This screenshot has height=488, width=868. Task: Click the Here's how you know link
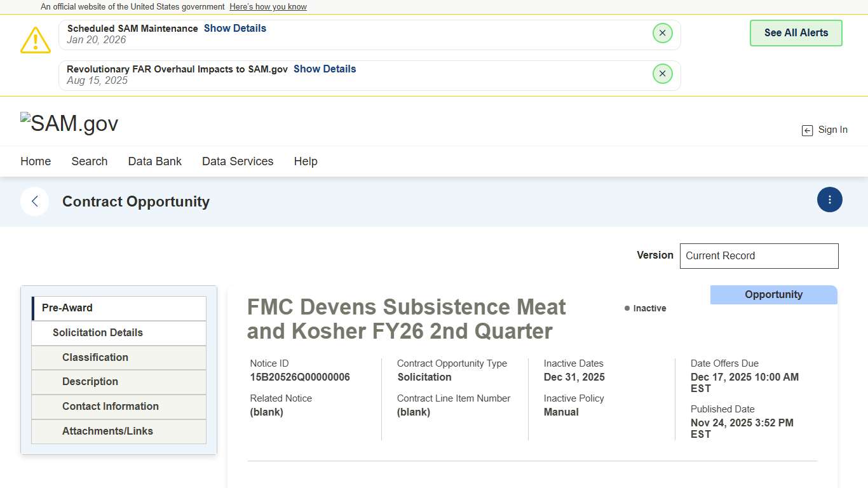(268, 7)
